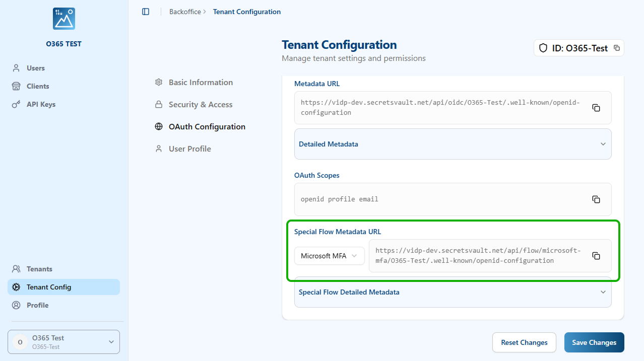Open API Keys in the sidebar
644x361 pixels.
pyautogui.click(x=41, y=104)
